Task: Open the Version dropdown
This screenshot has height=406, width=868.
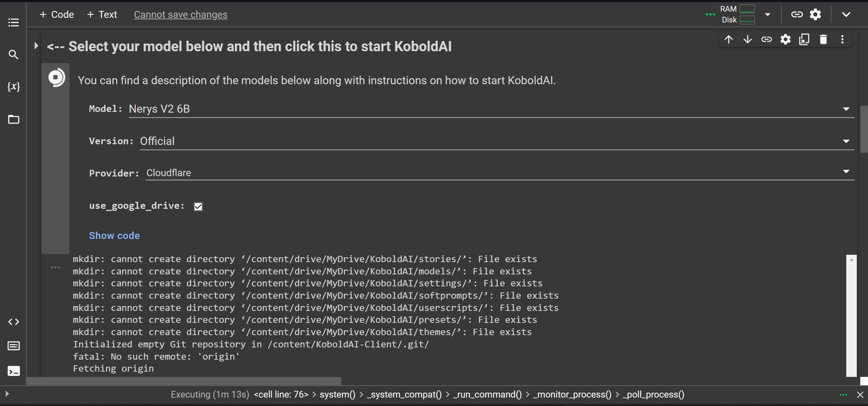Action: point(496,141)
